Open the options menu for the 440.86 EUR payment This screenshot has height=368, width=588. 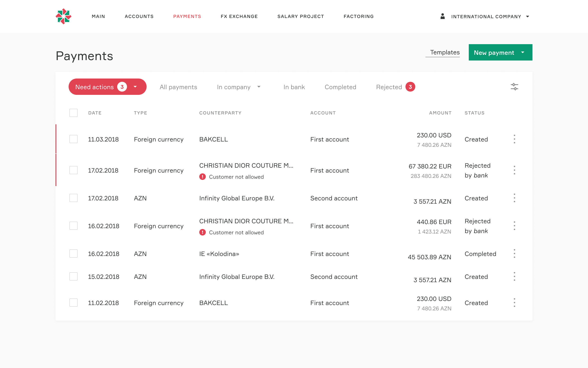click(514, 226)
